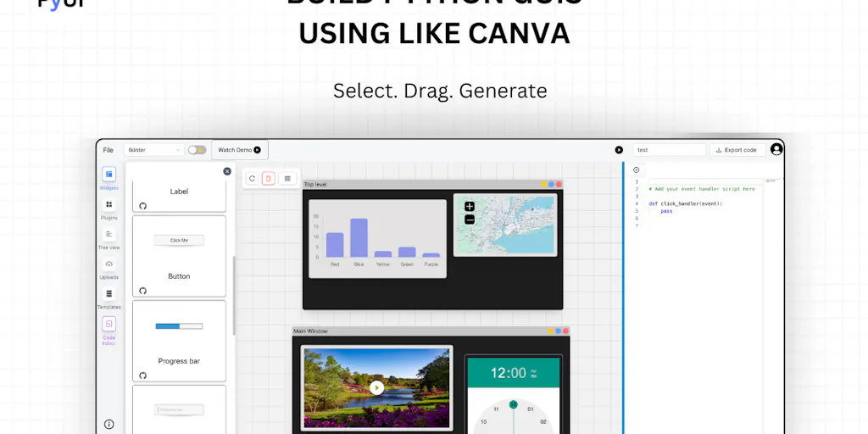868x434 pixels.
Task: Open the Plugins section in the sidebar
Action: click(109, 204)
